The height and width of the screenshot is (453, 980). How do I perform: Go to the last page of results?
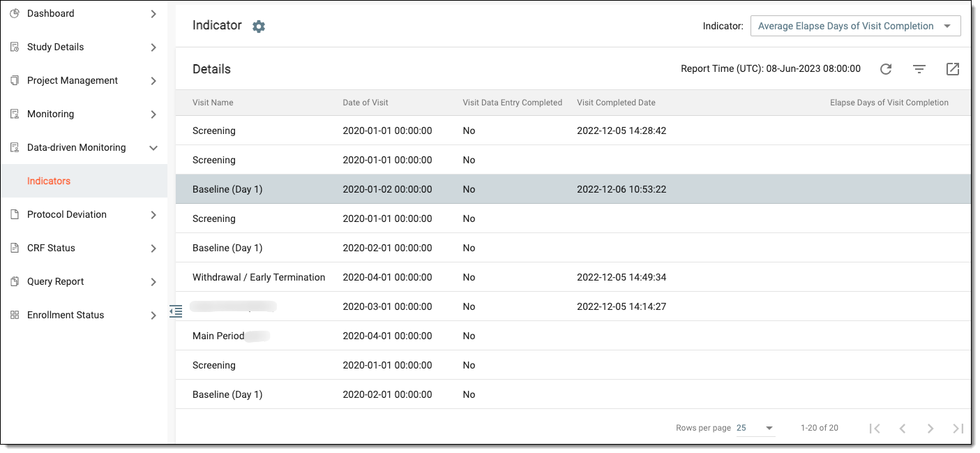click(958, 428)
